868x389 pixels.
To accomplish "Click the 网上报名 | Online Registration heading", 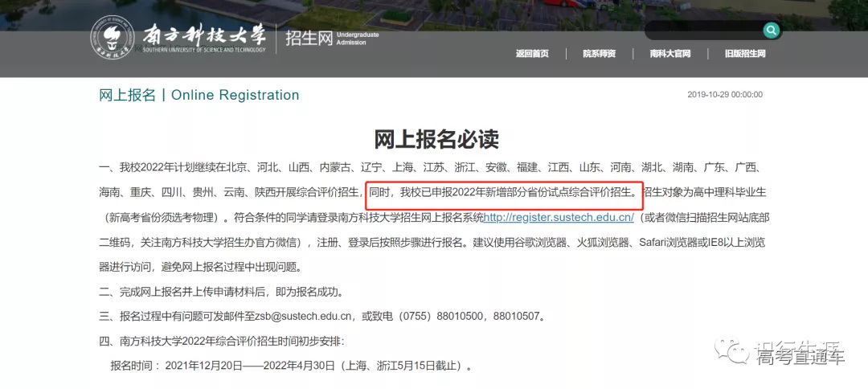I will (x=199, y=95).
